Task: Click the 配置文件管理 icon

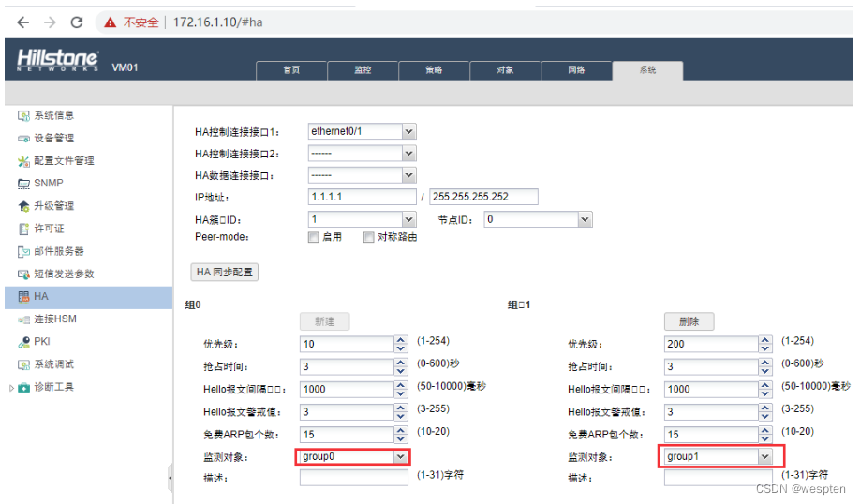Action: coord(24,161)
